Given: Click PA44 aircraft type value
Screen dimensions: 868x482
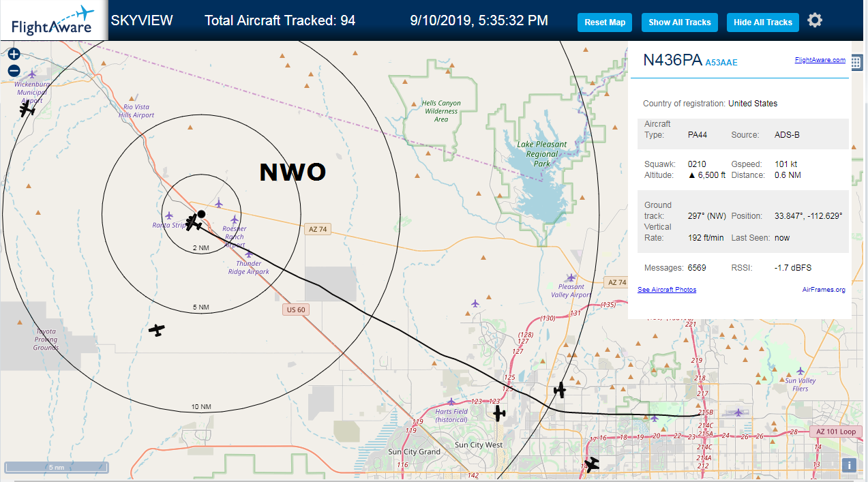Looking at the screenshot, I should click(x=698, y=135).
